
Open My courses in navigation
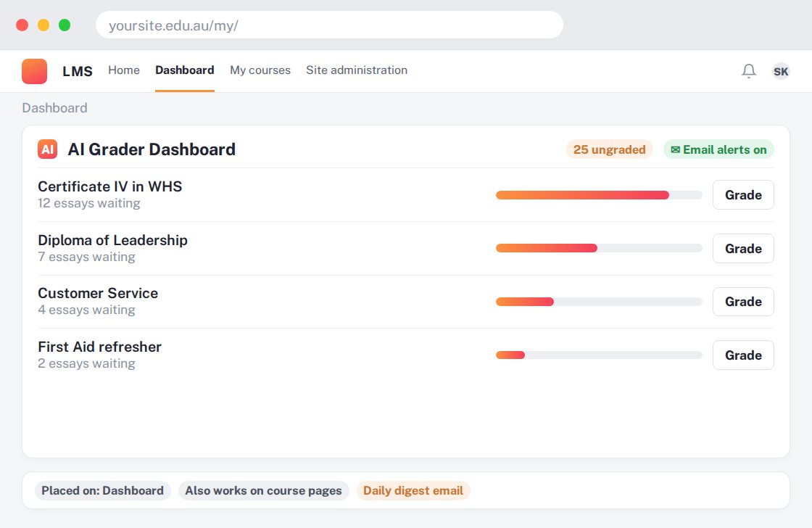pos(260,70)
